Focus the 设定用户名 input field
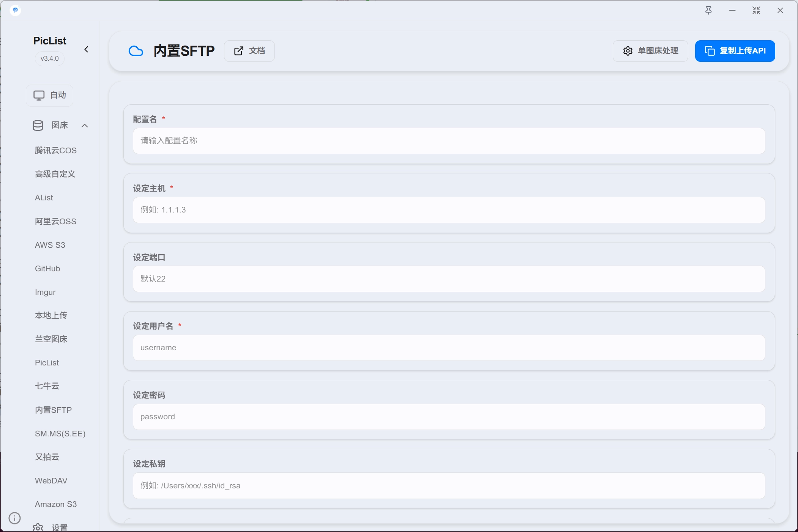The height and width of the screenshot is (532, 798). (449, 348)
